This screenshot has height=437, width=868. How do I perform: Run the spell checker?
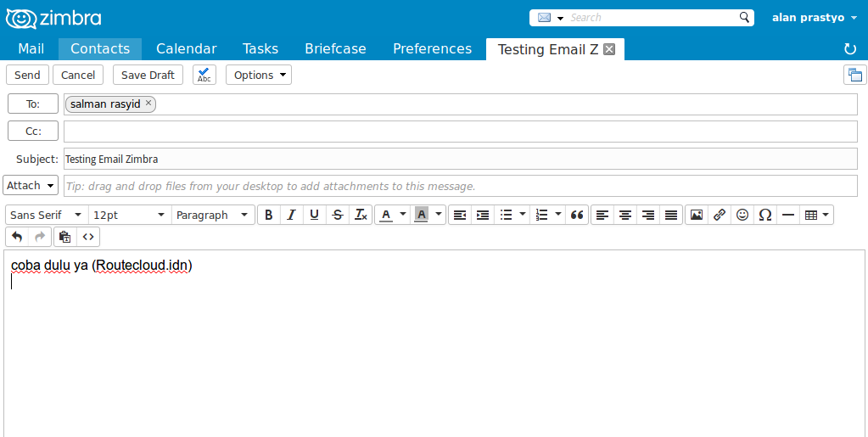point(204,75)
